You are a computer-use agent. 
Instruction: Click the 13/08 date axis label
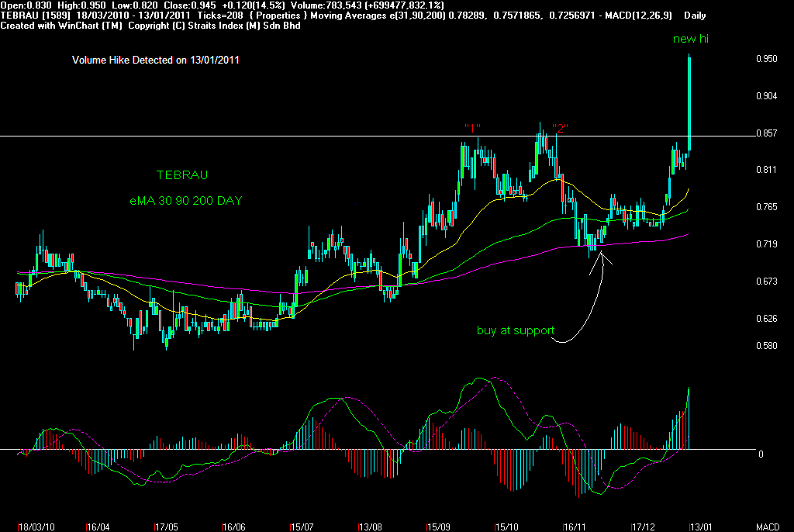[x=370, y=527]
